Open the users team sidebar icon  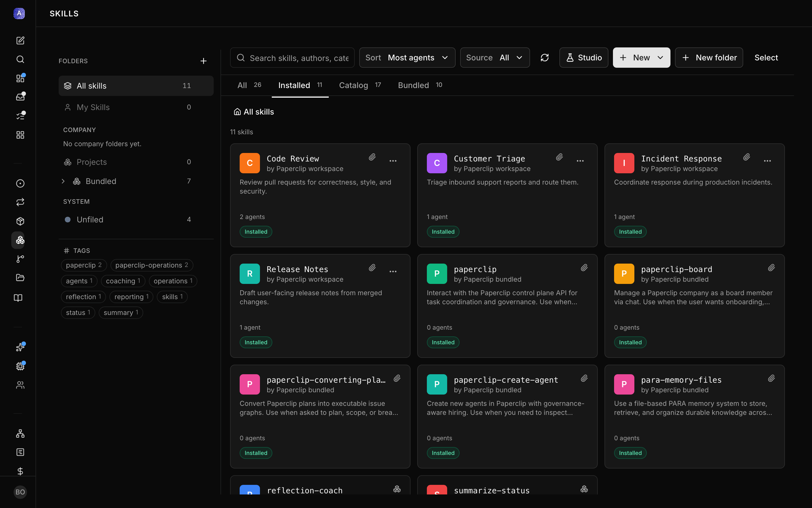coord(20,385)
